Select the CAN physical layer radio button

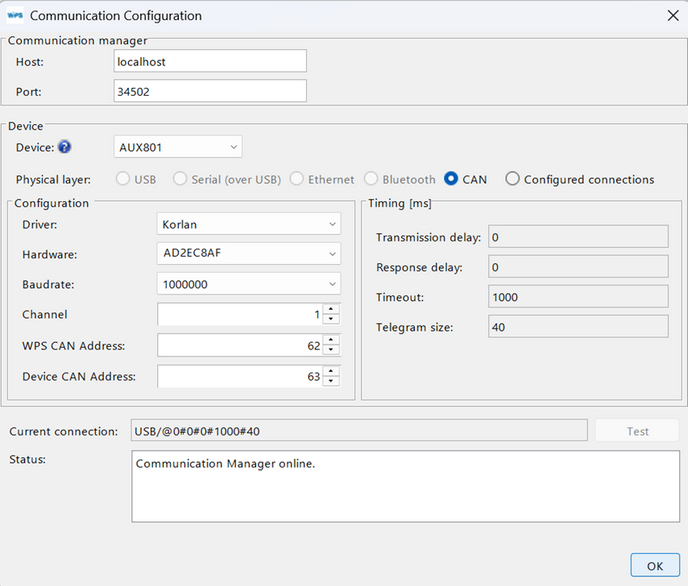tap(451, 179)
